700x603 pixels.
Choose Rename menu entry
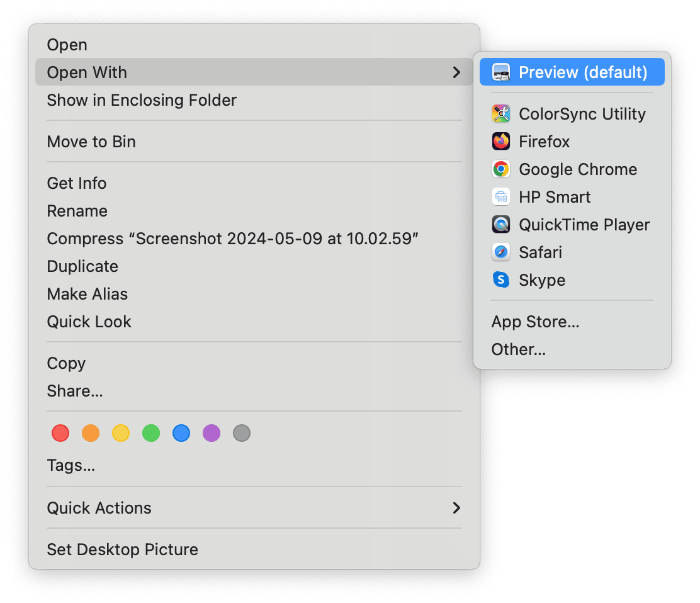coord(77,211)
